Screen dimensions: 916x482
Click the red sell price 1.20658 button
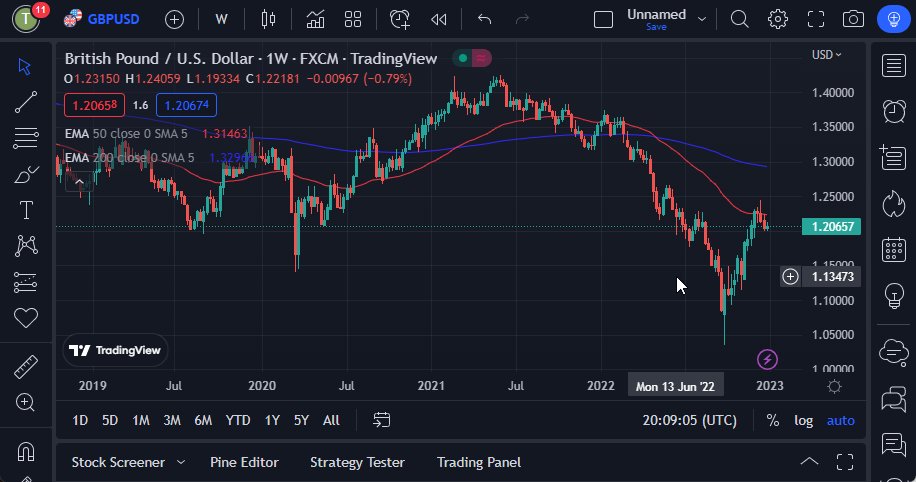(x=94, y=105)
